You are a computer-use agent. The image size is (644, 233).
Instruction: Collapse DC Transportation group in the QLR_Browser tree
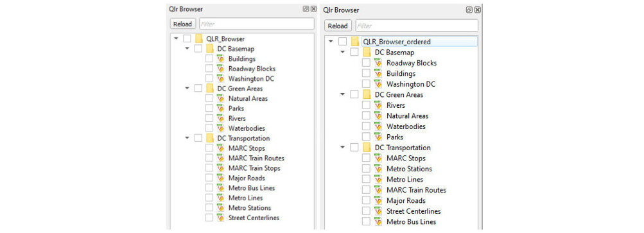tap(187, 138)
